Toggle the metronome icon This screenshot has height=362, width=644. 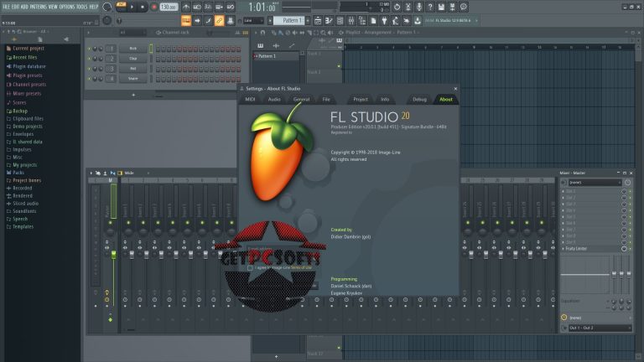186,7
